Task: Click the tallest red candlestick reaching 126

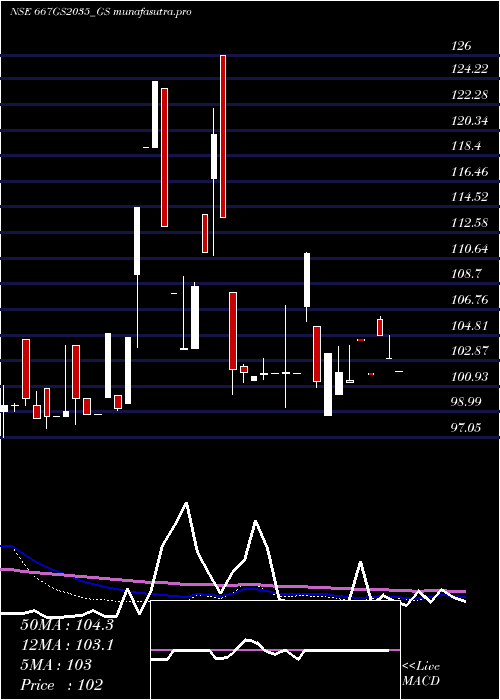Action: pos(223,137)
